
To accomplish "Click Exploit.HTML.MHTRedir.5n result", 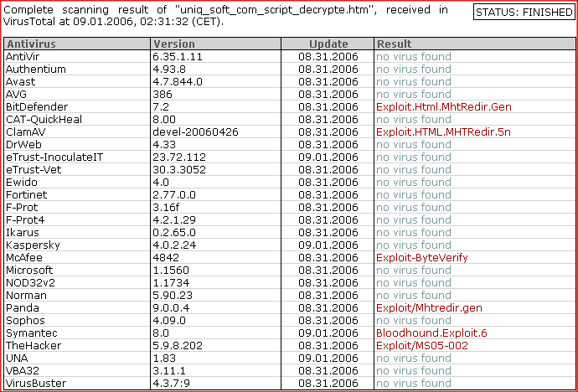I will click(x=443, y=132).
